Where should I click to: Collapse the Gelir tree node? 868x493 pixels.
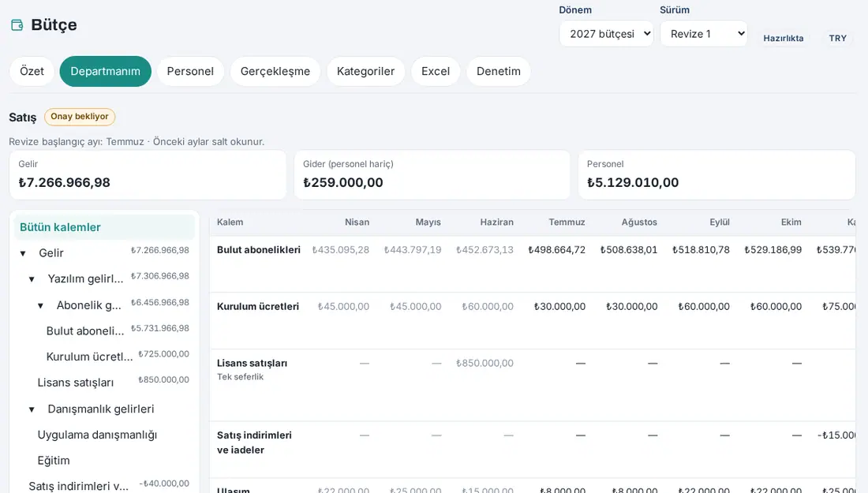click(23, 253)
